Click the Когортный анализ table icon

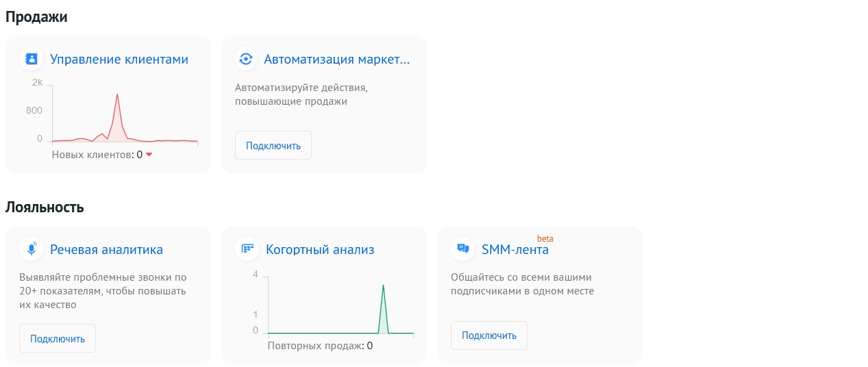pyautogui.click(x=247, y=249)
